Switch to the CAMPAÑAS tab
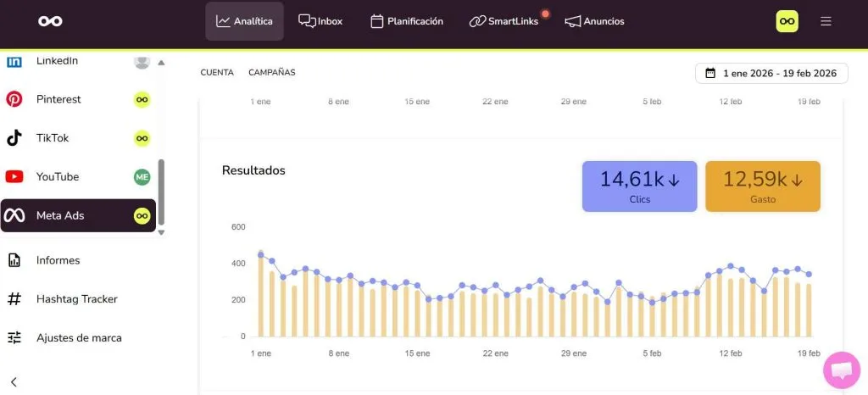The height and width of the screenshot is (395, 868). pyautogui.click(x=272, y=72)
